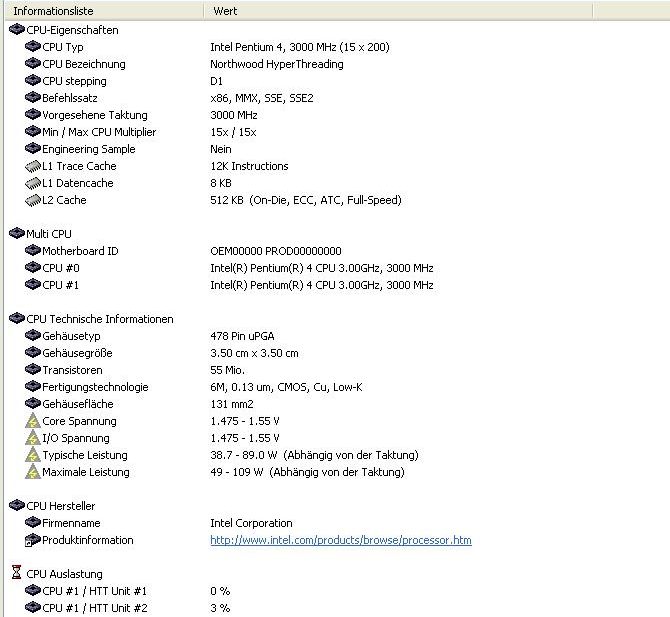Select the Gehäusegröße row label
Viewport: 670px width, 617px height.
point(77,353)
